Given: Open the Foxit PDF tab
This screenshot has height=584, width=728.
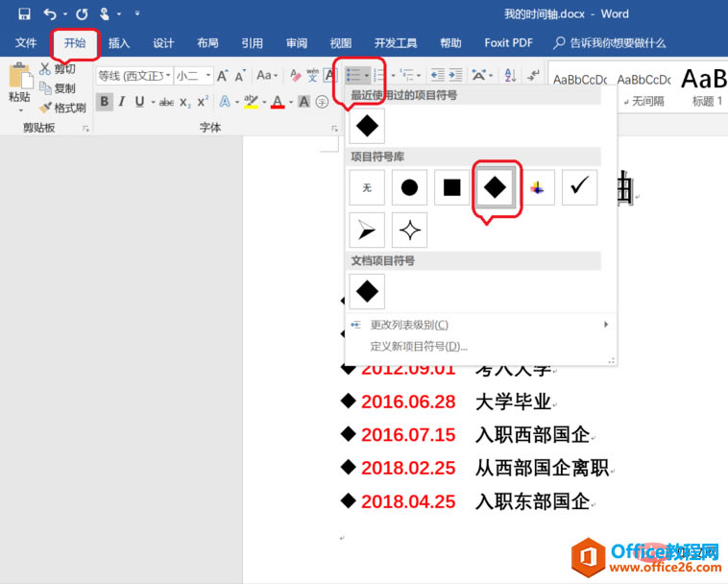Looking at the screenshot, I should (x=508, y=43).
